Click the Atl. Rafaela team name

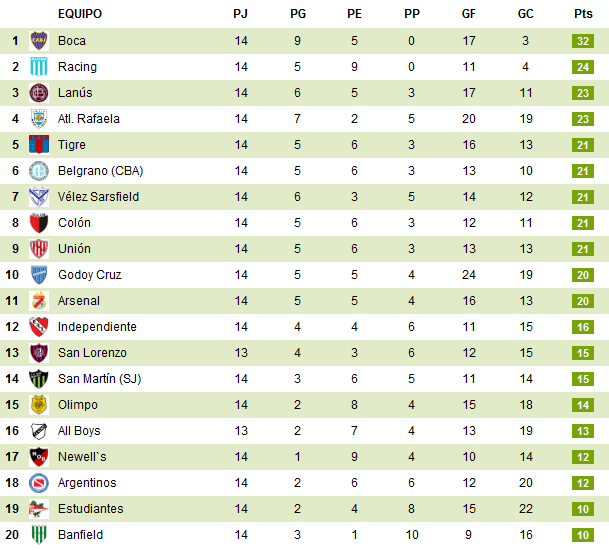[88, 119]
